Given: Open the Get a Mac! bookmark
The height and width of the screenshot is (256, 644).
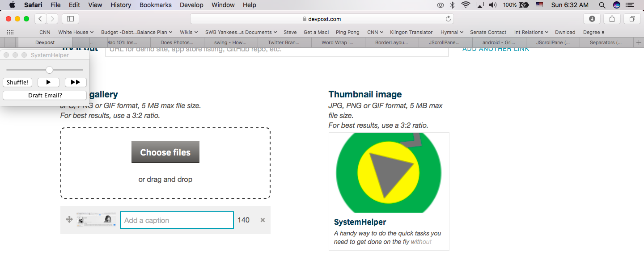Looking at the screenshot, I should point(316,32).
